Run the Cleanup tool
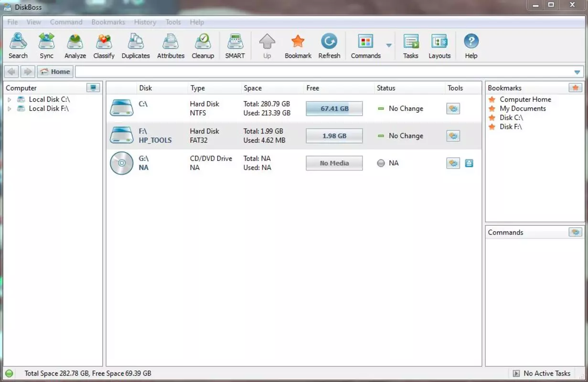The width and height of the screenshot is (588, 382). [203, 46]
